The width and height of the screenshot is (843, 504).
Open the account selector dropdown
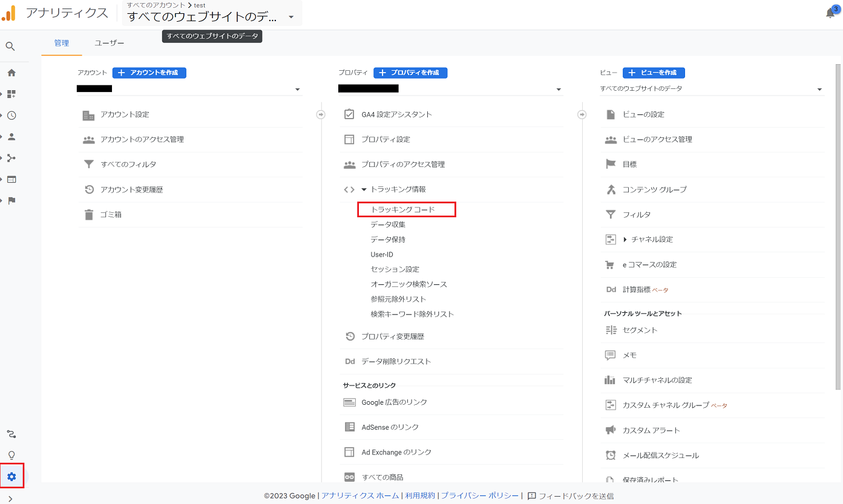189,89
